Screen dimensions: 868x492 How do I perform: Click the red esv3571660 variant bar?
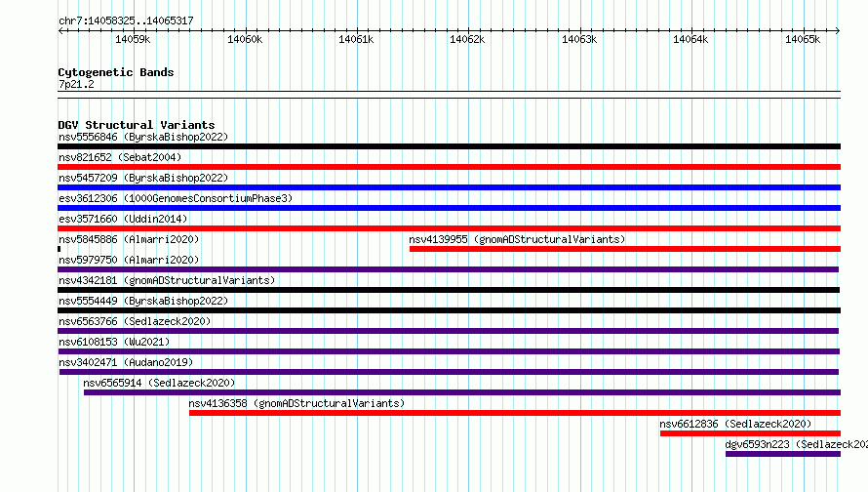click(449, 228)
